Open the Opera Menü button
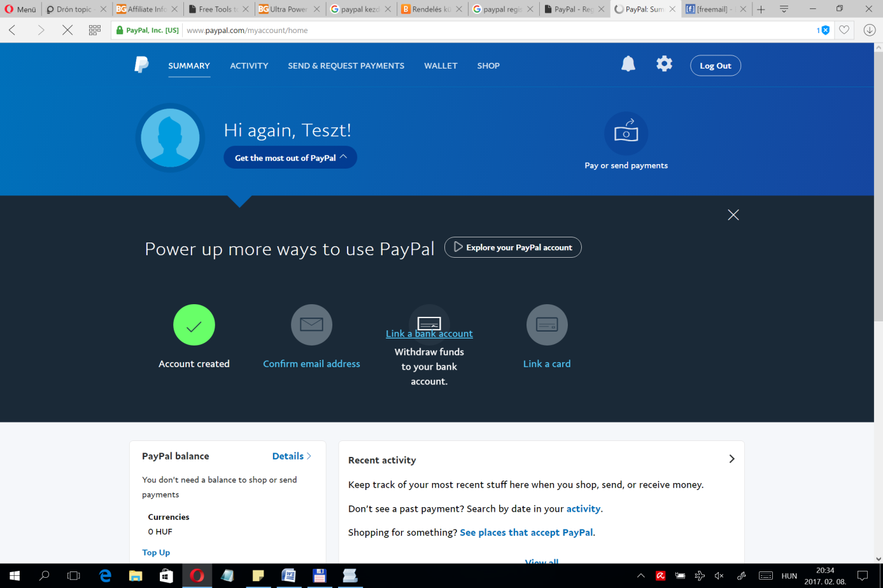The image size is (883, 588). pyautogui.click(x=20, y=9)
